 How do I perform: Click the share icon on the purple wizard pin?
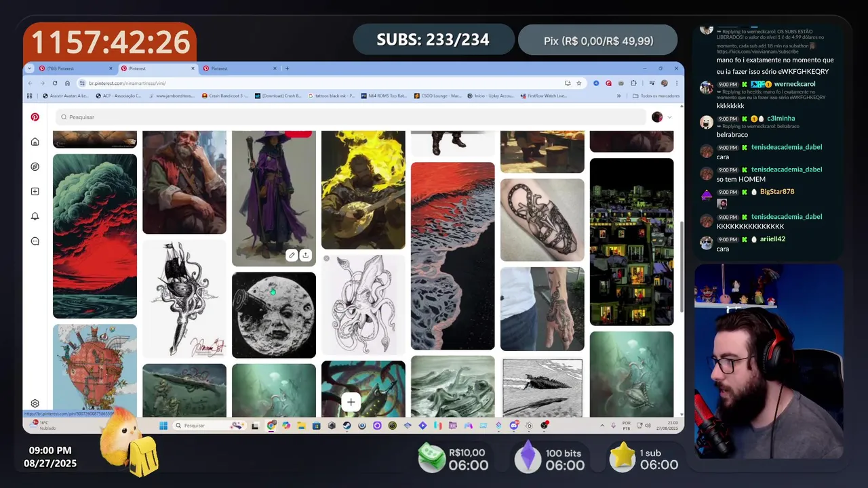(306, 255)
